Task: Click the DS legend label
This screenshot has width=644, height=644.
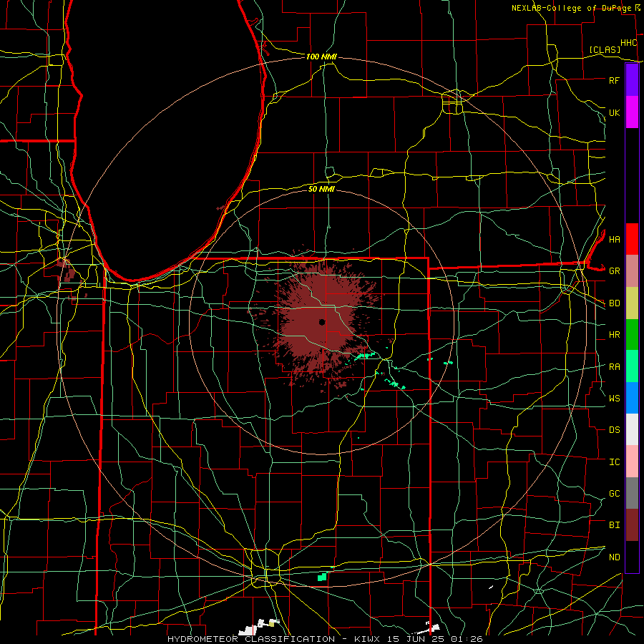Action: 614,430
